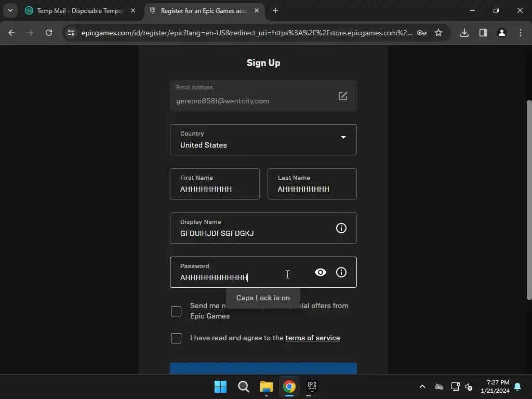The width and height of the screenshot is (532, 399).
Task: View site information icon in address bar
Action: click(x=71, y=33)
